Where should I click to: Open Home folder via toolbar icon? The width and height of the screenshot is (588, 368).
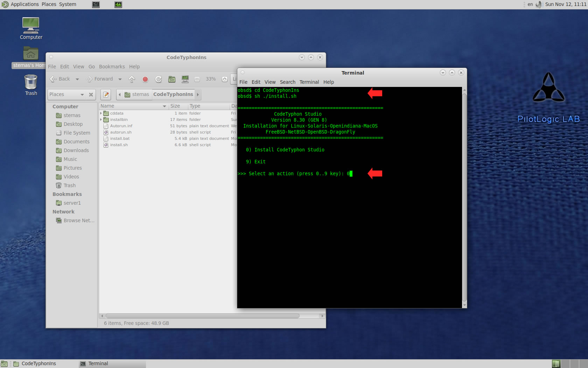click(x=172, y=79)
